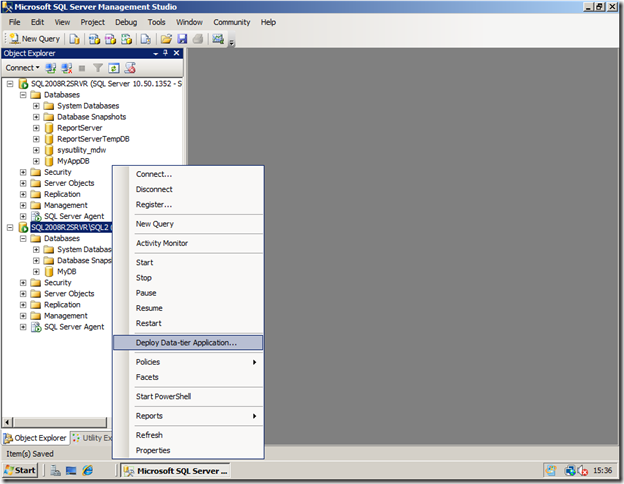Choose Deploy Data-tier Application from context menu

click(x=188, y=343)
